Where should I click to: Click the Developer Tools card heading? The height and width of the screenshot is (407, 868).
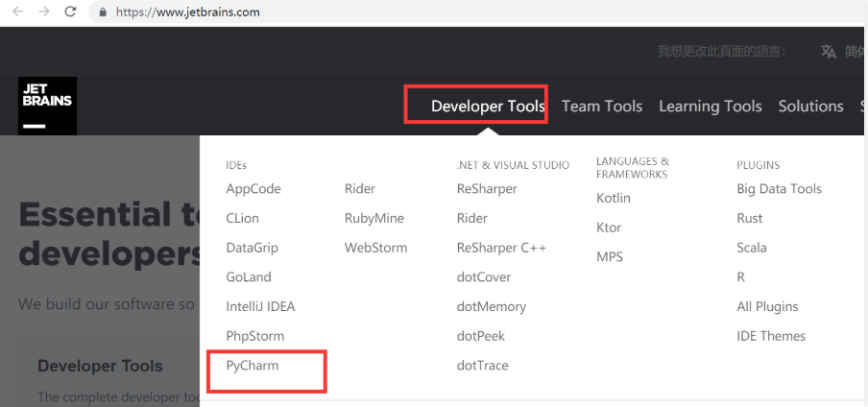(x=100, y=366)
